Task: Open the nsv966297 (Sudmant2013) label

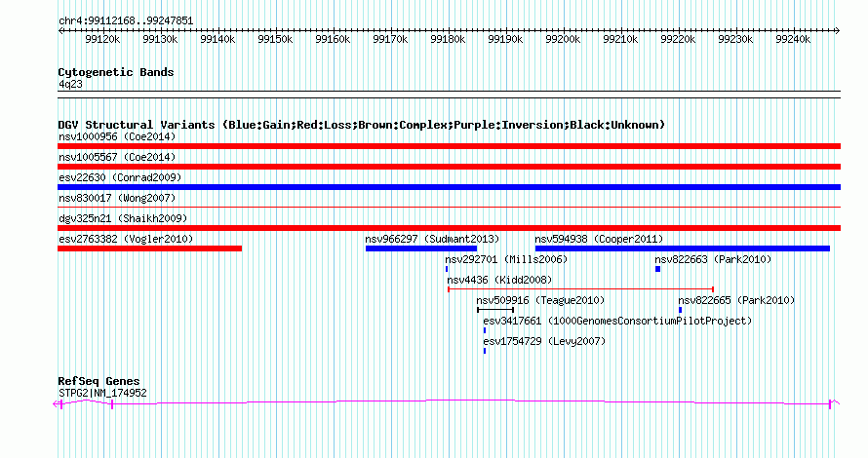Action: (432, 239)
